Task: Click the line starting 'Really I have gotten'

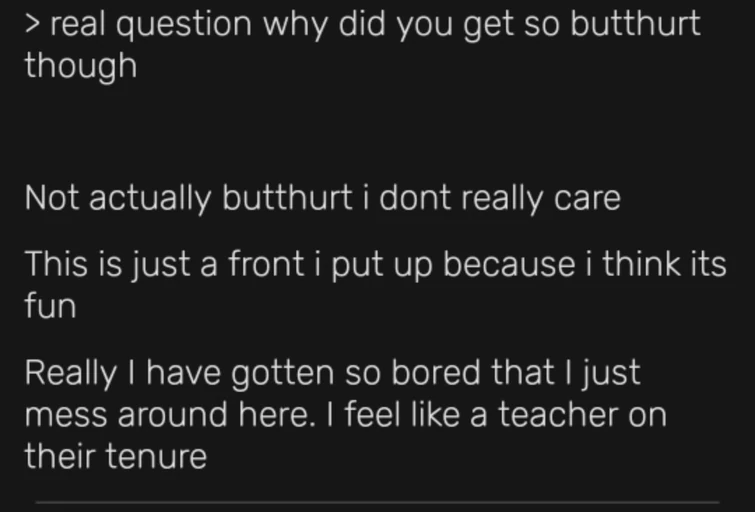Action: 332,373
